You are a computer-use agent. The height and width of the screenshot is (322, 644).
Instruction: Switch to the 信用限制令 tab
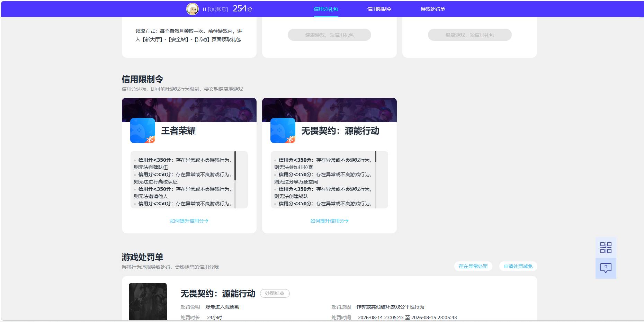[379, 9]
